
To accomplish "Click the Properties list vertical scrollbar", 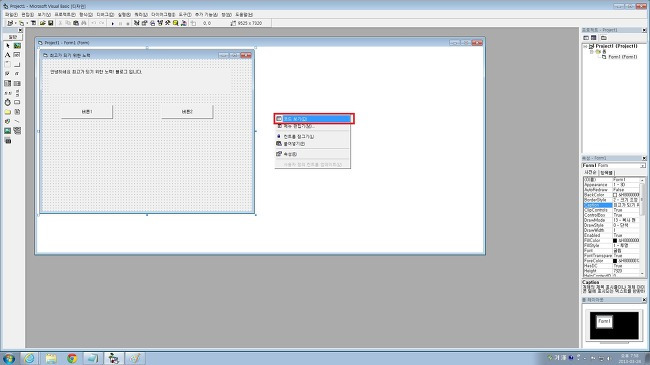I will [x=643, y=226].
